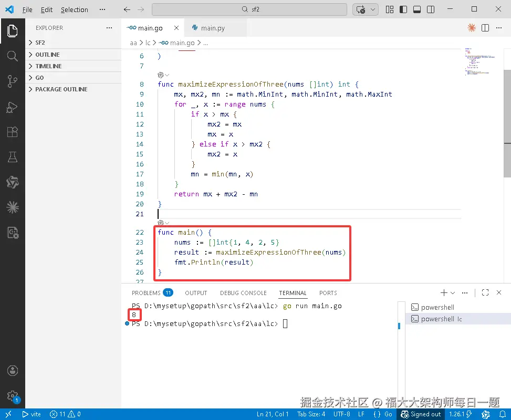Open the Source Control view
The height and width of the screenshot is (420, 511).
pyautogui.click(x=13, y=81)
